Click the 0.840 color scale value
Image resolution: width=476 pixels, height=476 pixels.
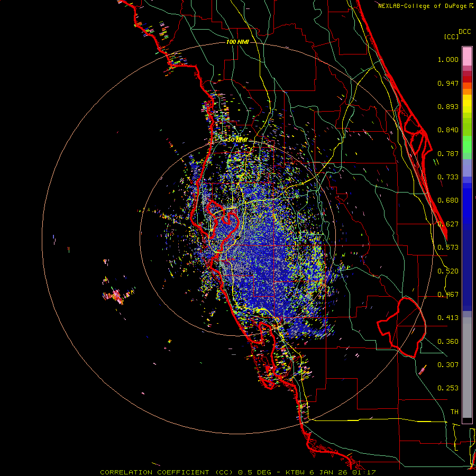[448, 130]
